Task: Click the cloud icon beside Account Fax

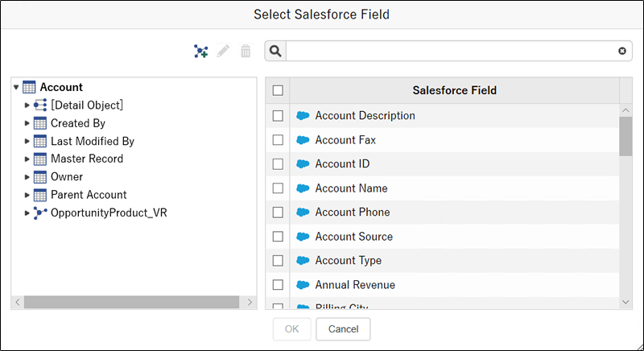Action: 303,140
